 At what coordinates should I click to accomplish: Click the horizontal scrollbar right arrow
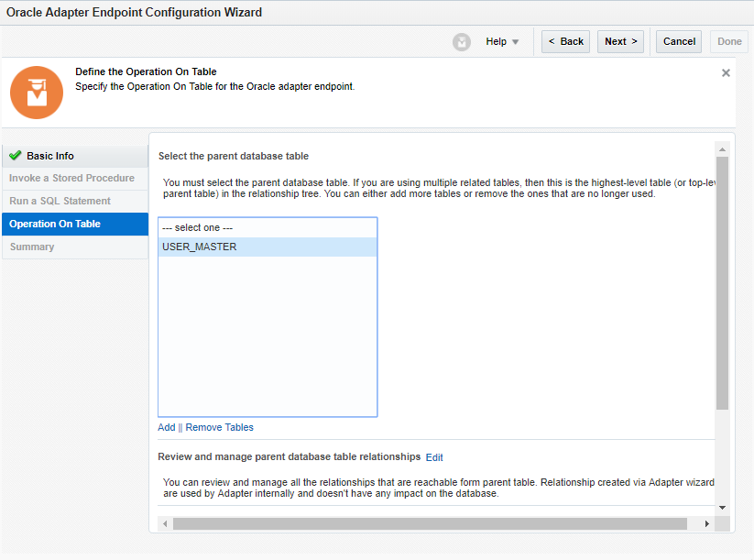[707, 524]
